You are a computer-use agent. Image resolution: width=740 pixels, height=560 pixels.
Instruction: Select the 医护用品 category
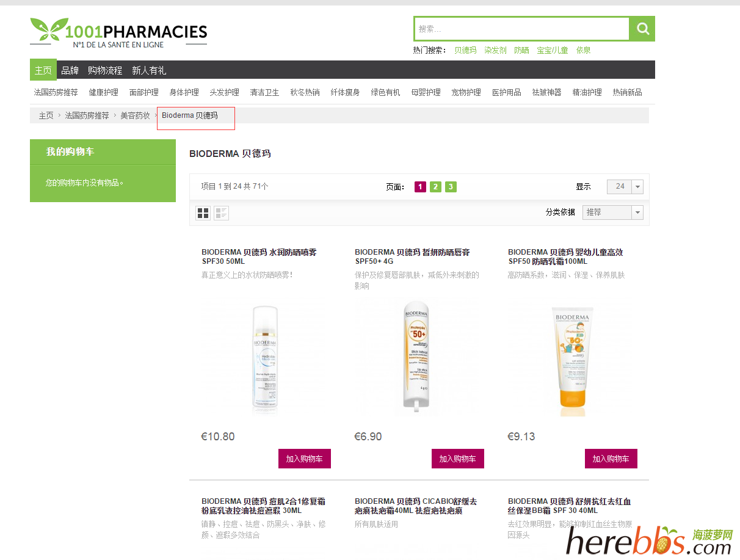tap(507, 92)
